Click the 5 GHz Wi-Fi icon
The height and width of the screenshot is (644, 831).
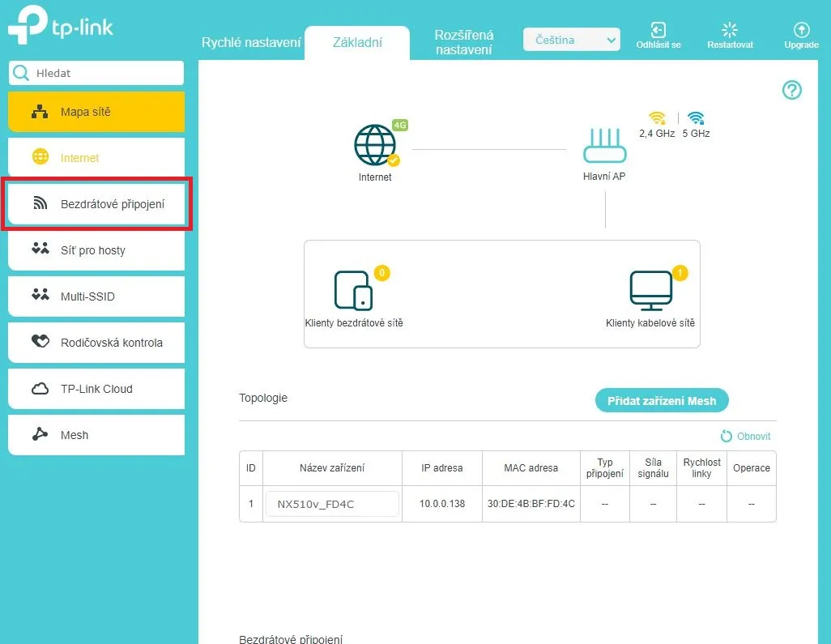696,117
